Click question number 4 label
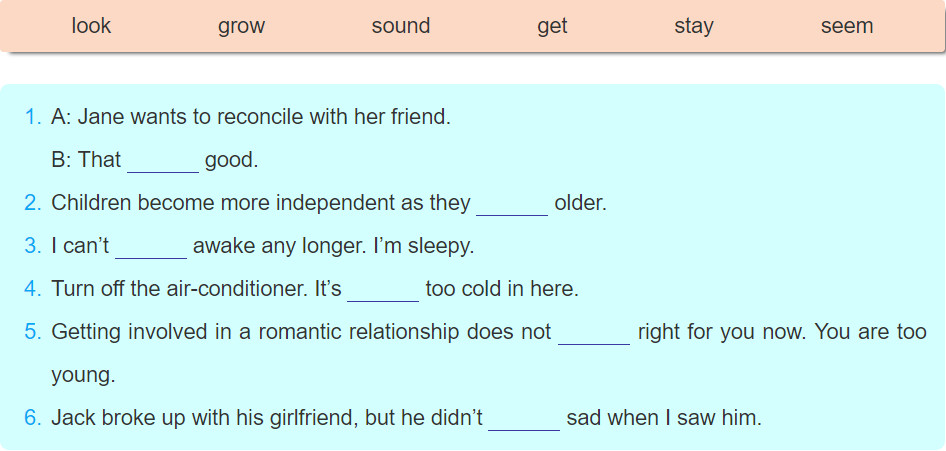This screenshot has width=946, height=451. pos(33,289)
